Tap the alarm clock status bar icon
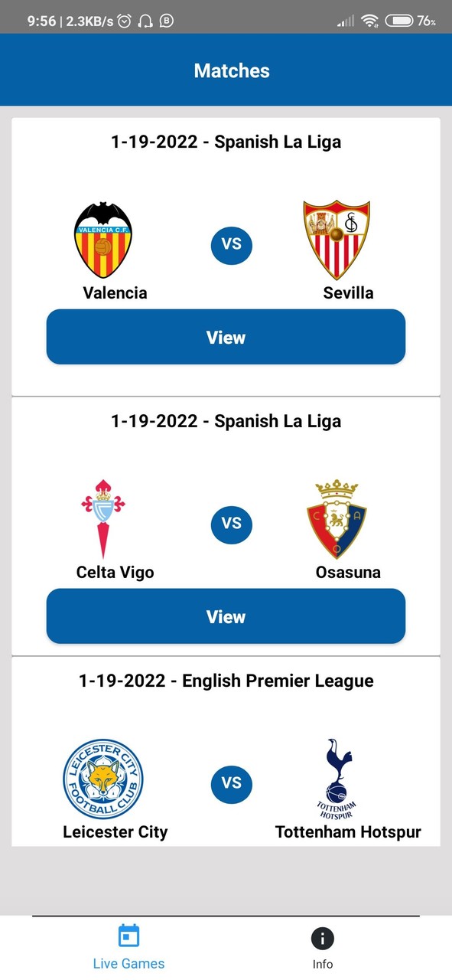 (x=125, y=21)
